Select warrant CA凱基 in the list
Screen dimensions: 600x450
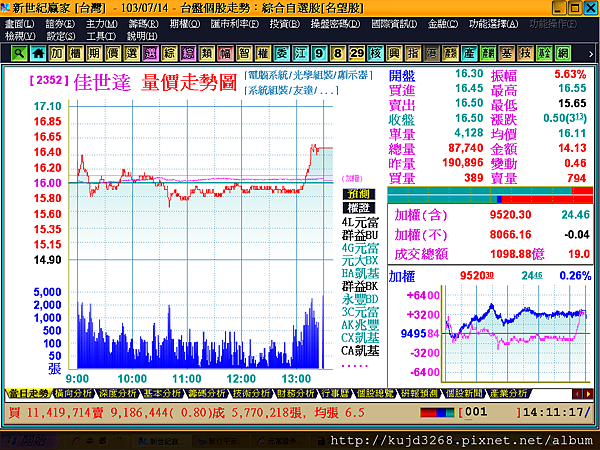click(x=360, y=351)
